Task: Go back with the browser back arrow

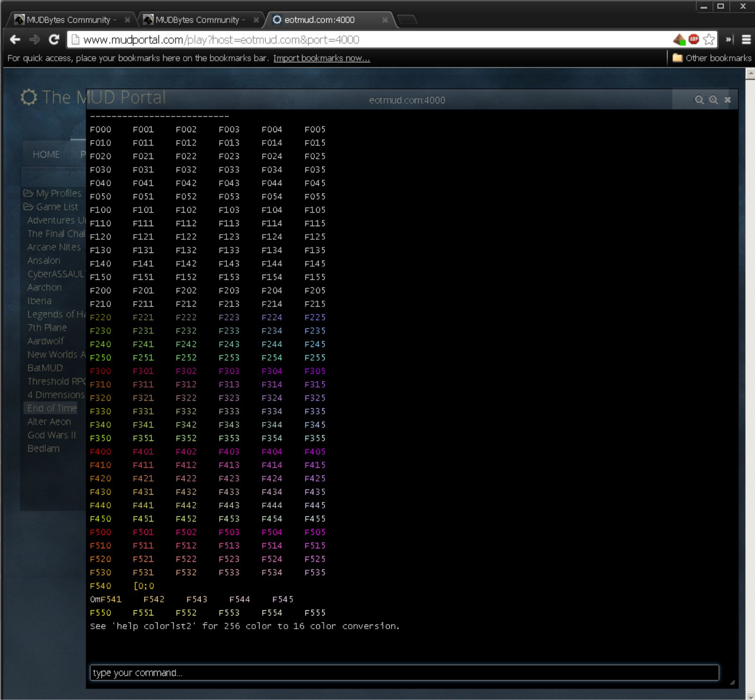Action: [x=15, y=40]
